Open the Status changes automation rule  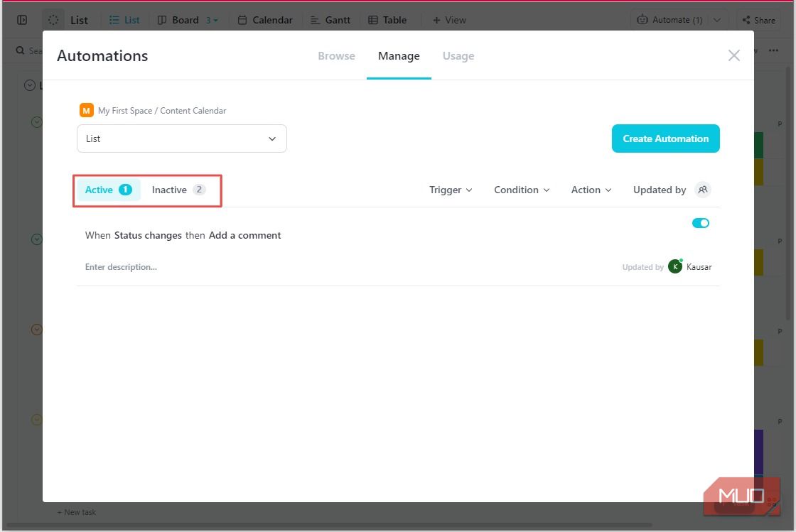[x=183, y=235]
